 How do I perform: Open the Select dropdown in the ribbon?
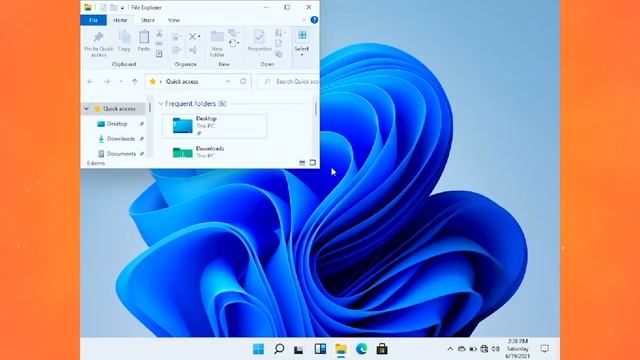(x=302, y=43)
